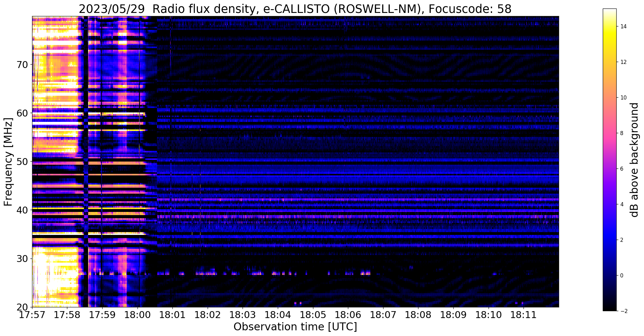Click the colorbar tick label 6
The width and height of the screenshot is (644, 336).
[x=621, y=169]
